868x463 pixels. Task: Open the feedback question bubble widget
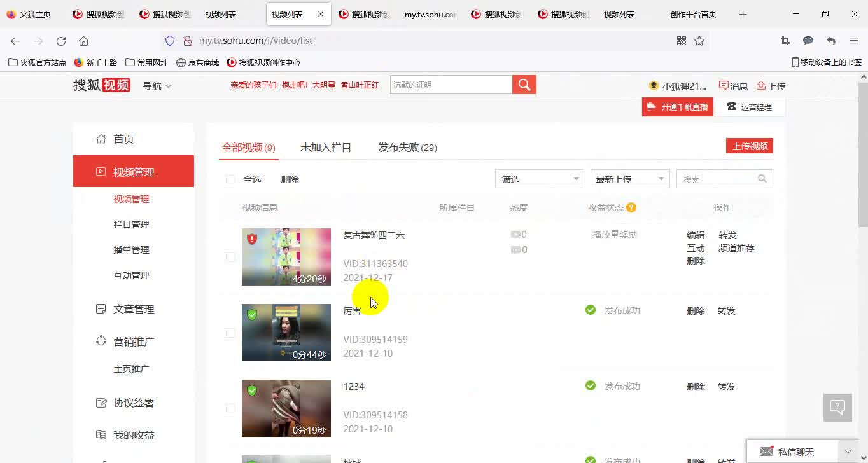click(x=837, y=406)
